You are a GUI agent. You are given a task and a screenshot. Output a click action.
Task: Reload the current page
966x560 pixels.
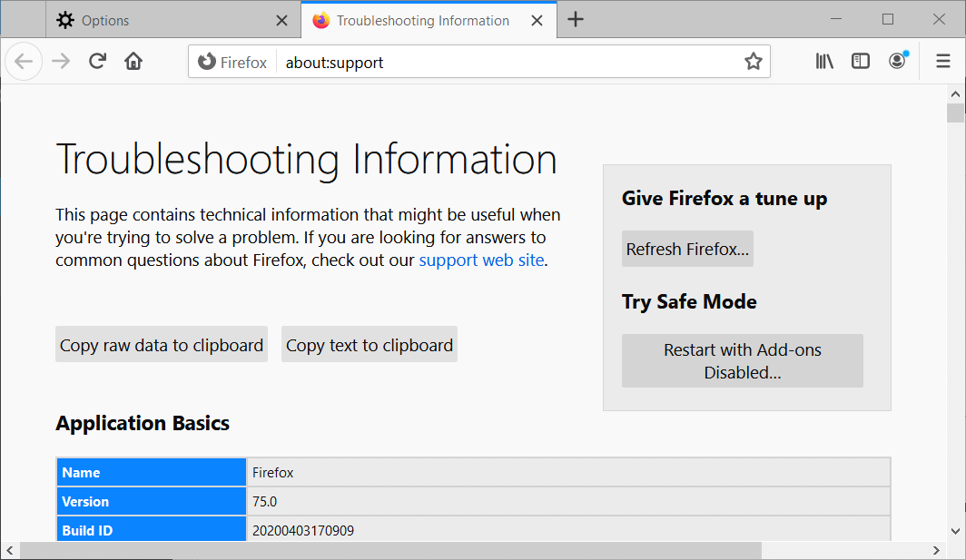tap(97, 61)
